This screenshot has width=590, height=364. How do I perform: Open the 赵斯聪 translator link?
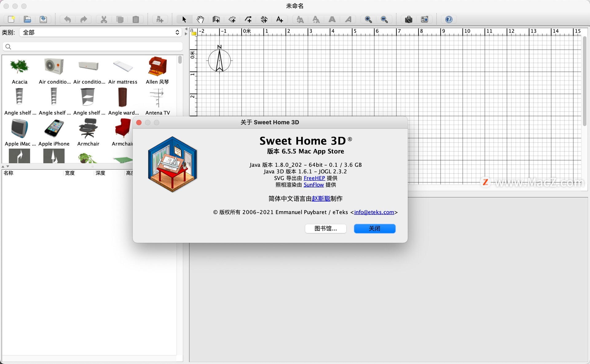pos(321,199)
